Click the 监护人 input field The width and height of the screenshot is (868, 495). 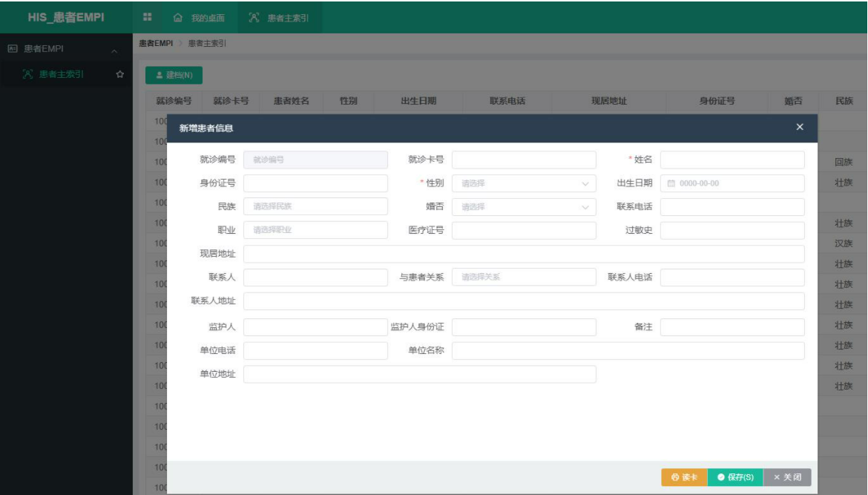click(x=315, y=327)
